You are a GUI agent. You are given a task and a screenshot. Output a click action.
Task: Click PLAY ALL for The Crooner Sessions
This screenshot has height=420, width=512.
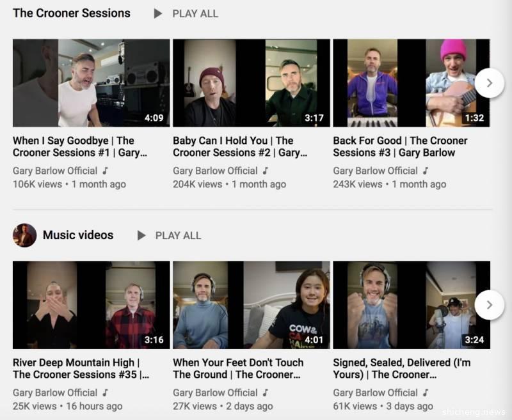click(x=195, y=13)
